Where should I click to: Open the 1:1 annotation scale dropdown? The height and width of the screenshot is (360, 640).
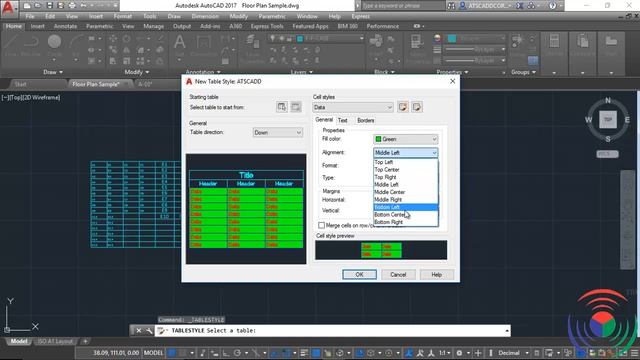click(x=444, y=353)
